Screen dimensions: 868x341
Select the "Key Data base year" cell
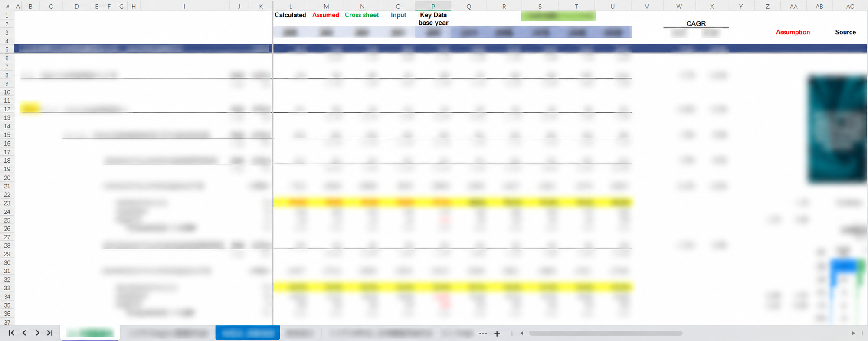433,19
